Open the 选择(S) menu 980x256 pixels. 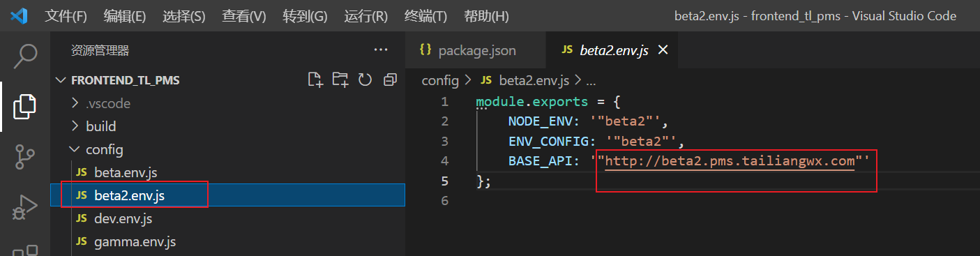184,16
